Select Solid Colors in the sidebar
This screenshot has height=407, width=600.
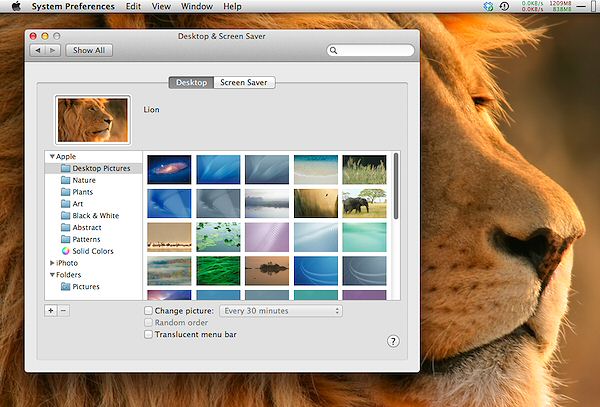click(x=94, y=251)
